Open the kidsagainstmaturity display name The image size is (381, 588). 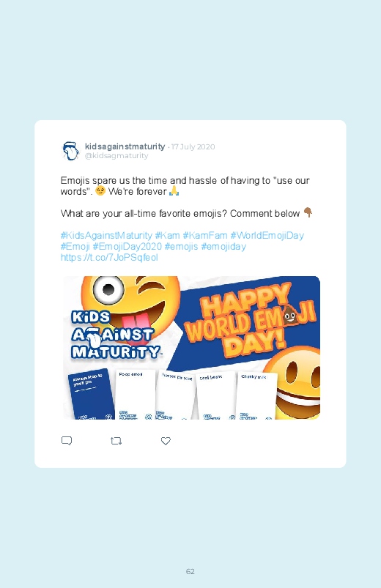(125, 146)
